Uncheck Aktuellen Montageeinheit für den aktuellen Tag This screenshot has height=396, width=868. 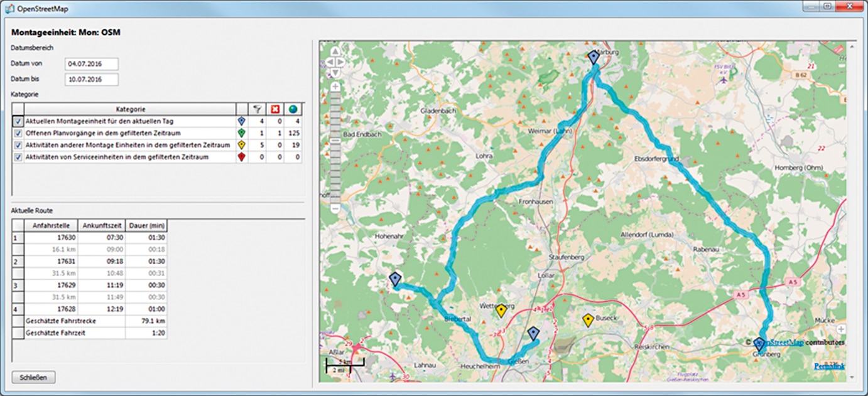[x=18, y=121]
